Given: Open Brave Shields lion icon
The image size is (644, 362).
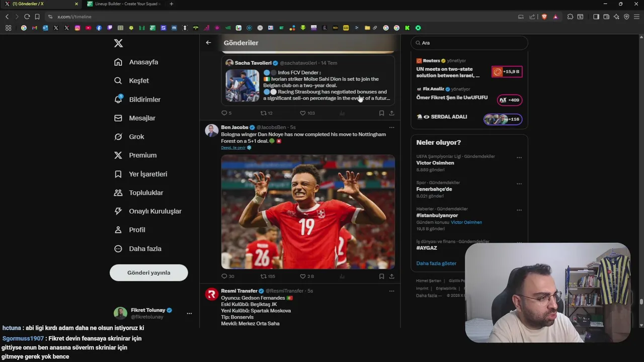Looking at the screenshot, I should (x=544, y=17).
